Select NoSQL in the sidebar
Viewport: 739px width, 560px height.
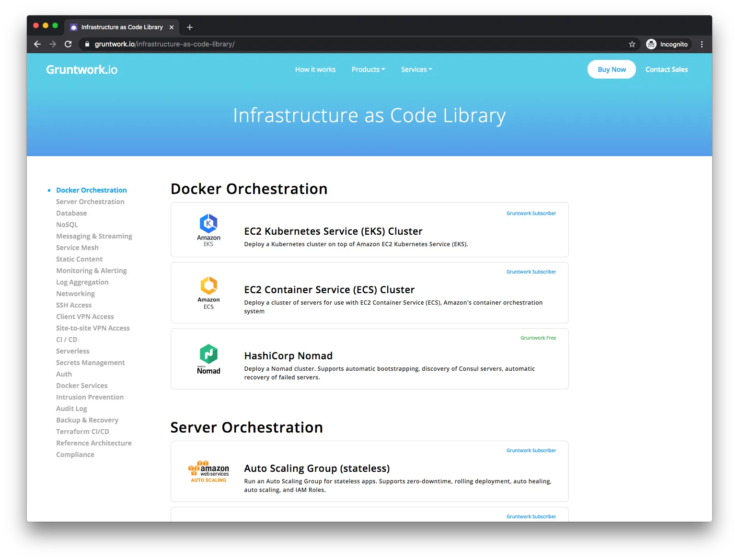(67, 225)
